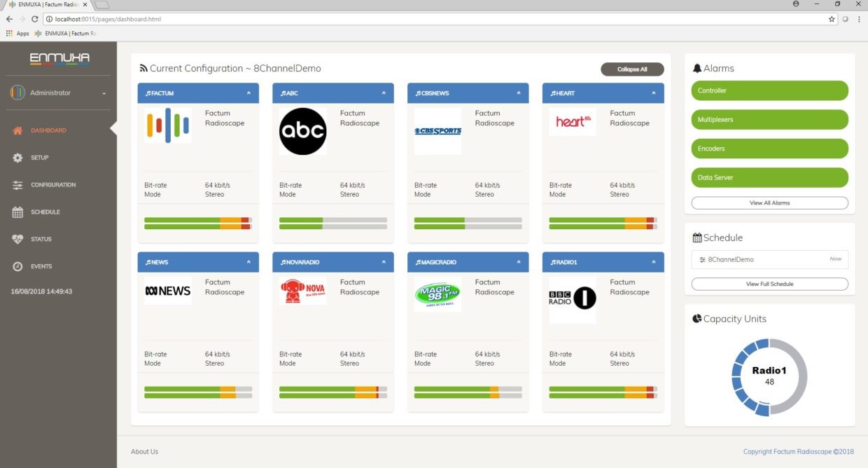Open the Dashboard home icon
Screen dimensions: 868x468
pyautogui.click(x=17, y=130)
